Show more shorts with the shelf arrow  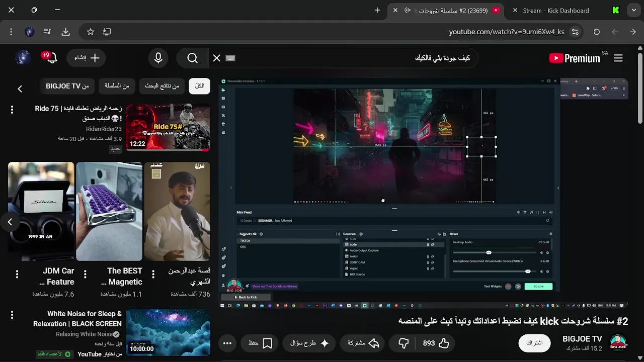(x=10, y=222)
